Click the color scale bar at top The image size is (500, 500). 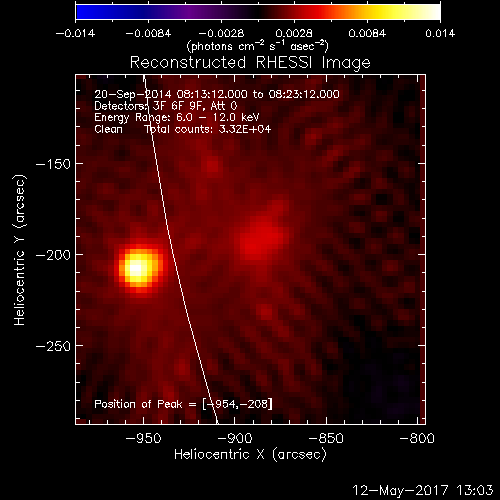tap(258, 12)
